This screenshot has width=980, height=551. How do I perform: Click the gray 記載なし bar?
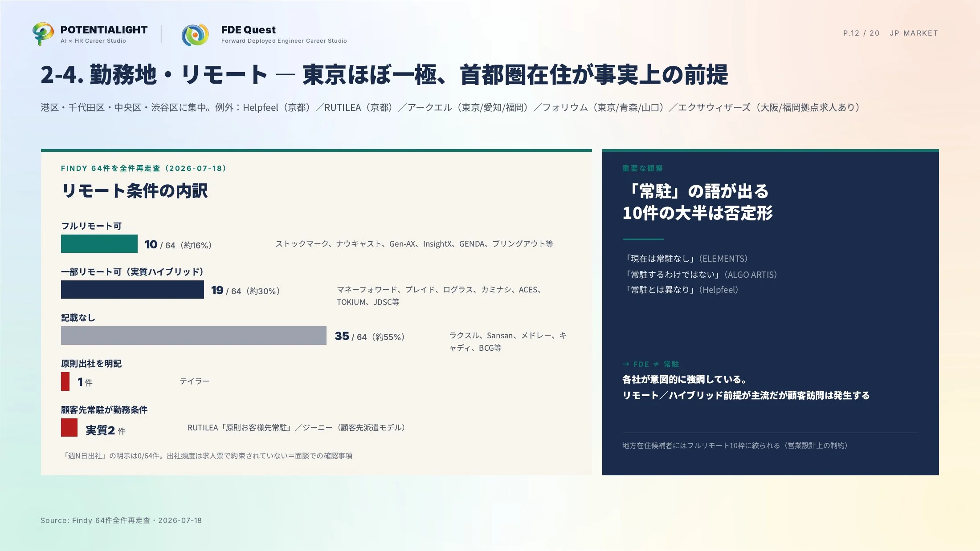pos(194,336)
